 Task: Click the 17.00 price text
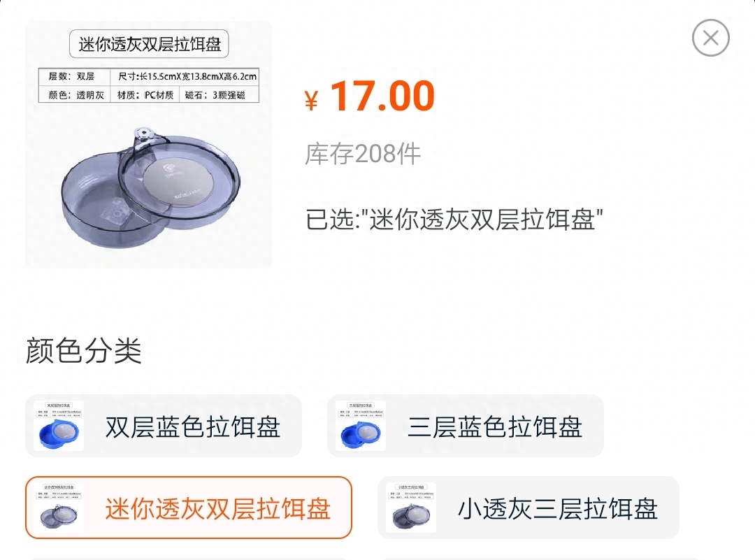coord(383,96)
